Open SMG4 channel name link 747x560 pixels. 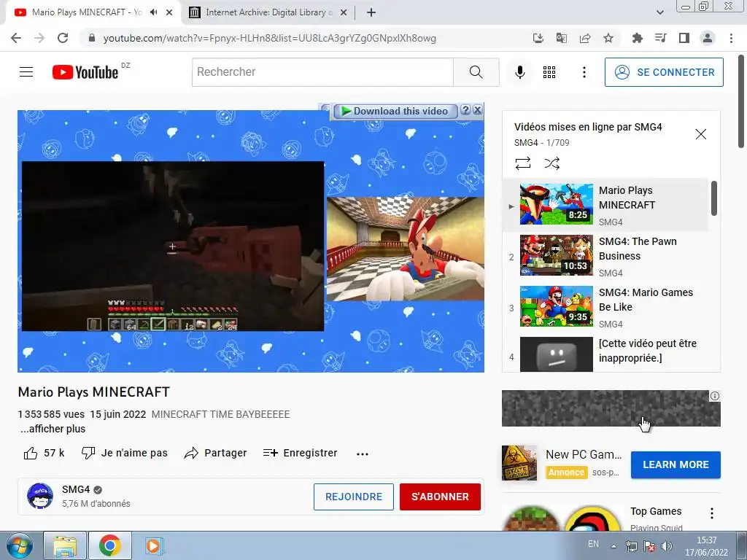coord(76,489)
